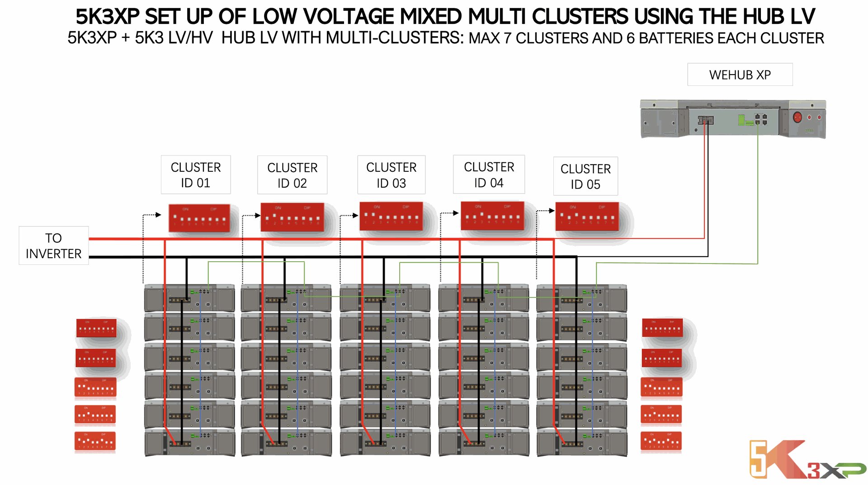This screenshot has width=868, height=485.
Task: Select the CLUSTER ID 05 label
Action: point(585,176)
